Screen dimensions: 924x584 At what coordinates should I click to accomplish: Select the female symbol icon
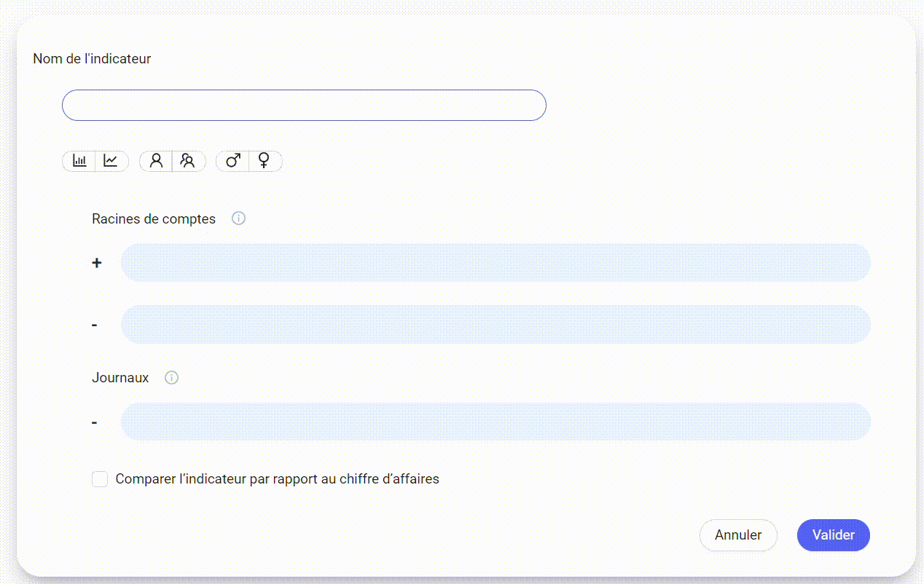pyautogui.click(x=265, y=161)
